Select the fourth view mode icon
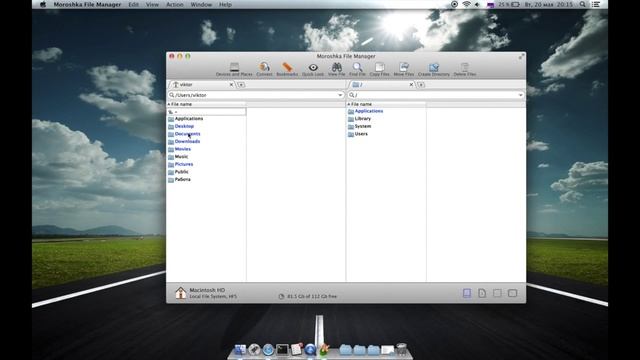Image resolution: width=640 pixels, height=360 pixels. pyautogui.click(x=512, y=293)
